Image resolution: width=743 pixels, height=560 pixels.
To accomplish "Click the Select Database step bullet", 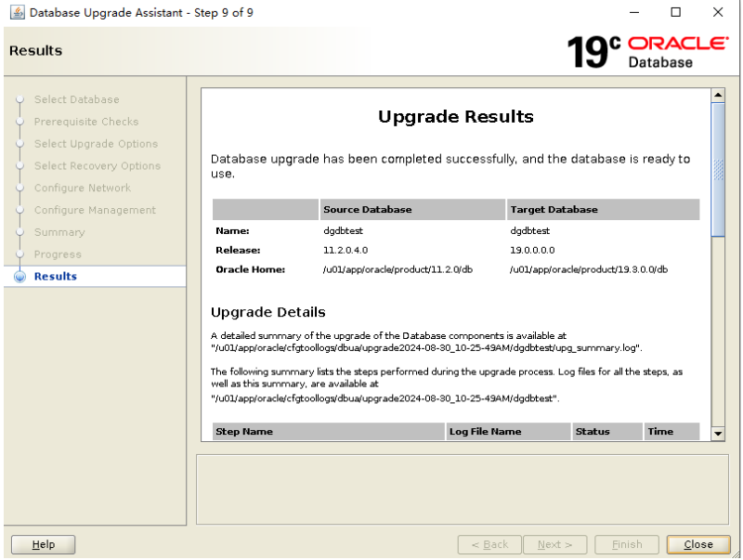I will (x=20, y=99).
